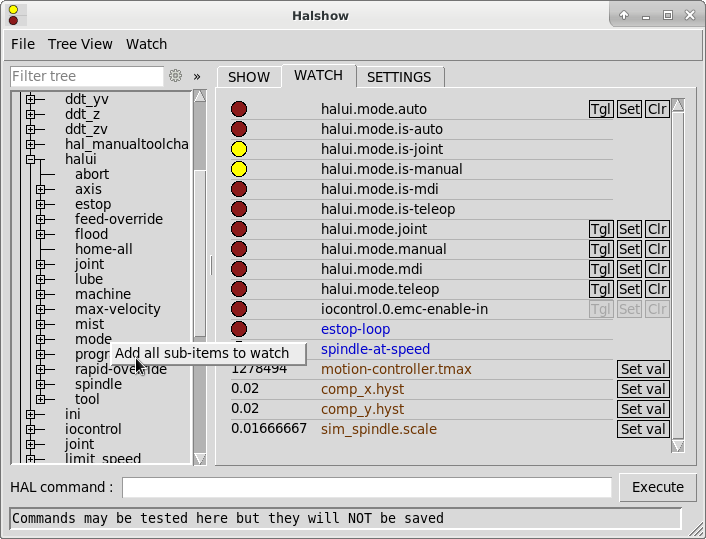Click the watch list vertical scrollbar
Image resolution: width=706 pixels, height=539 pixels.
pos(678,270)
